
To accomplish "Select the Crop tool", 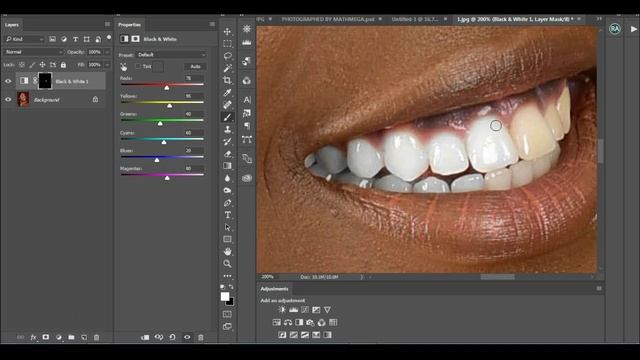I will click(x=227, y=80).
